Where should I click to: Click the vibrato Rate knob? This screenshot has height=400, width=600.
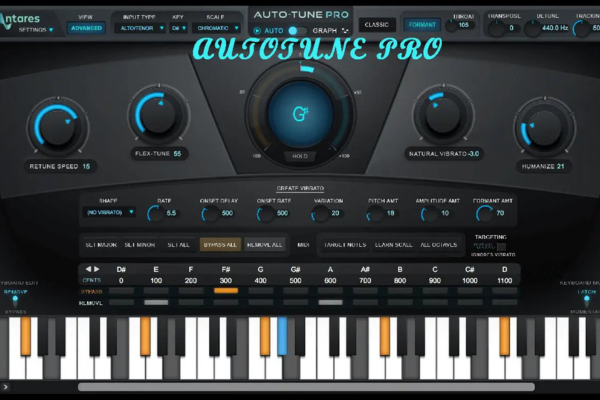tap(155, 214)
